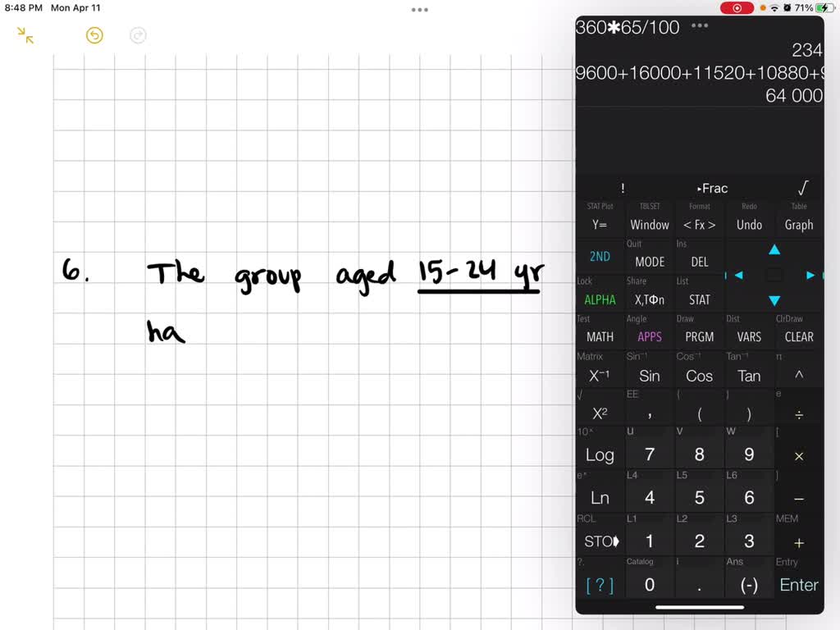Open the STAT menu

[699, 299]
